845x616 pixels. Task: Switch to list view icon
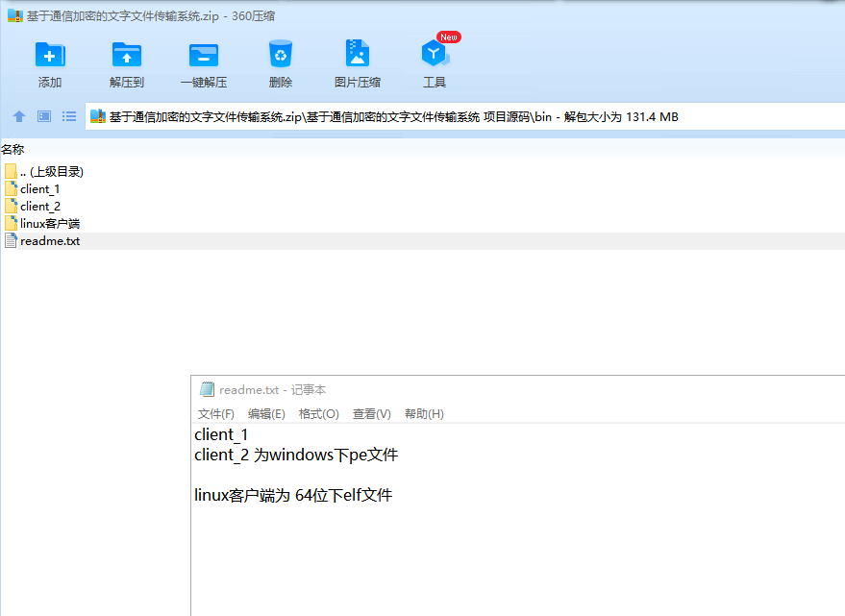(x=69, y=116)
